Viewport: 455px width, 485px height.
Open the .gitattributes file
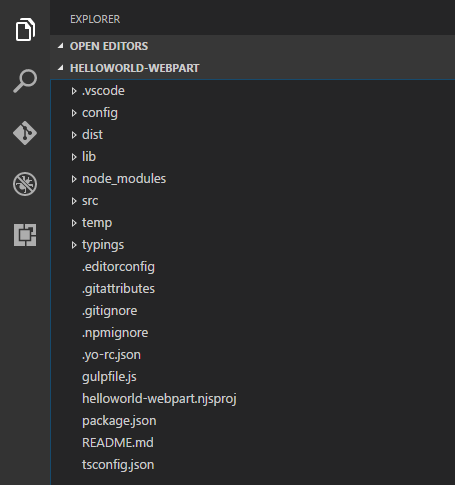pos(118,289)
